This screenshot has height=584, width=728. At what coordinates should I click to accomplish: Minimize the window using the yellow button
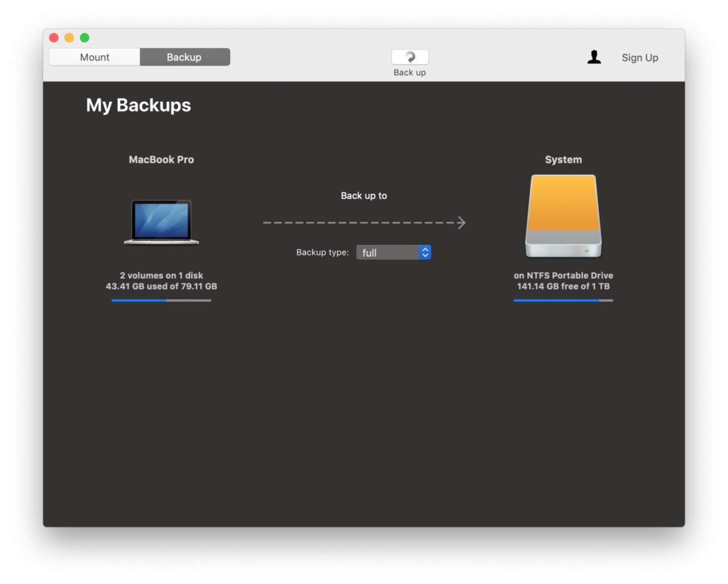click(x=69, y=38)
